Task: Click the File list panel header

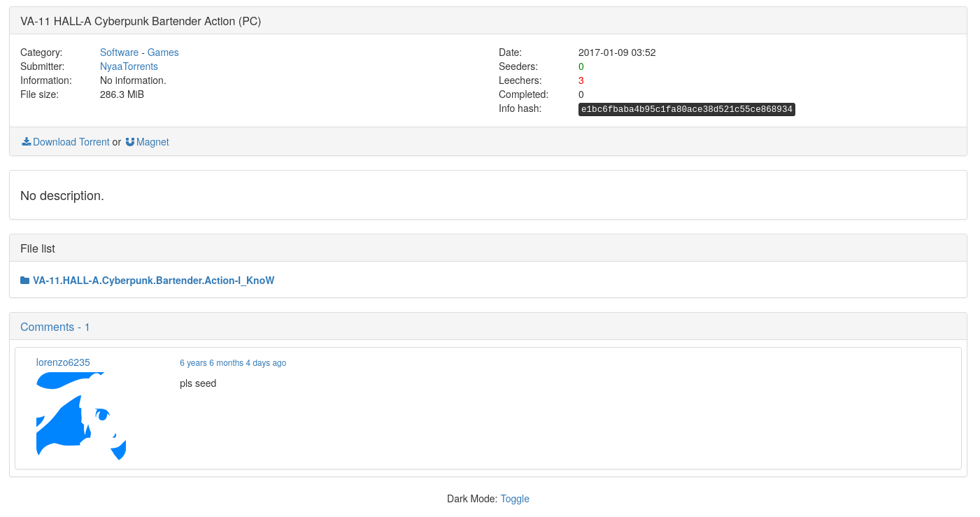Action: click(x=488, y=248)
